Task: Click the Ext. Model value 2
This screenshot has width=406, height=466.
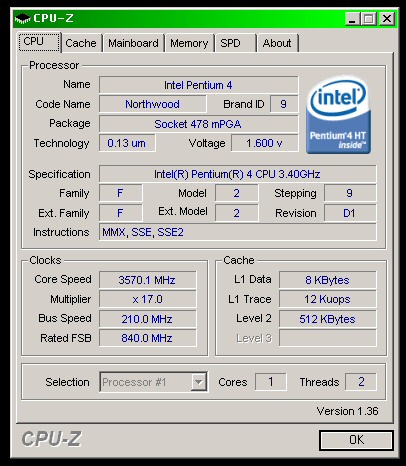Action: [x=236, y=213]
